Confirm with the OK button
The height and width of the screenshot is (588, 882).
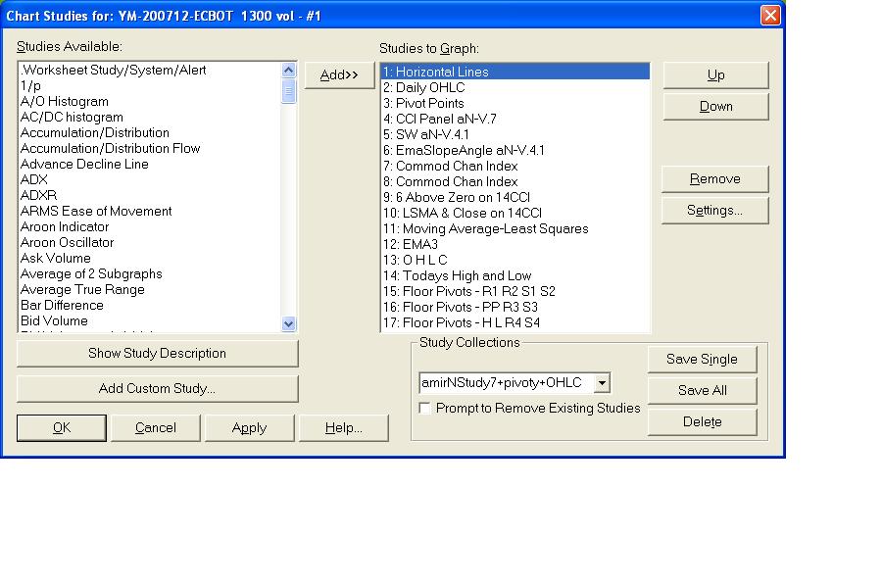[x=61, y=428]
